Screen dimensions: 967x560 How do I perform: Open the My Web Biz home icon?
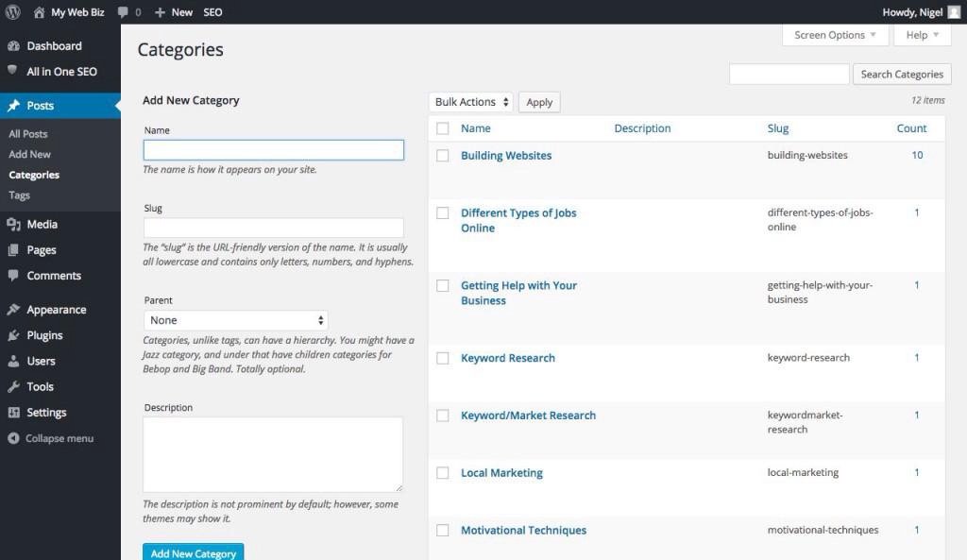(39, 12)
